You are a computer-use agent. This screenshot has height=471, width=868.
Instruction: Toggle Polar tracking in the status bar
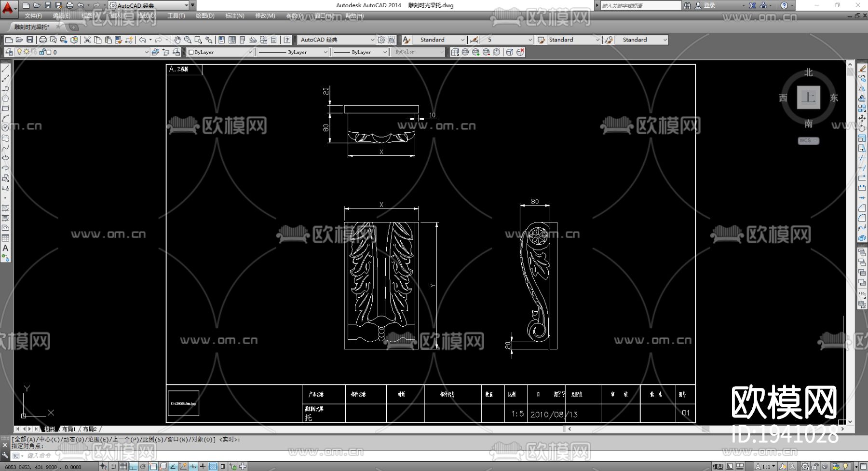pyautogui.click(x=143, y=466)
